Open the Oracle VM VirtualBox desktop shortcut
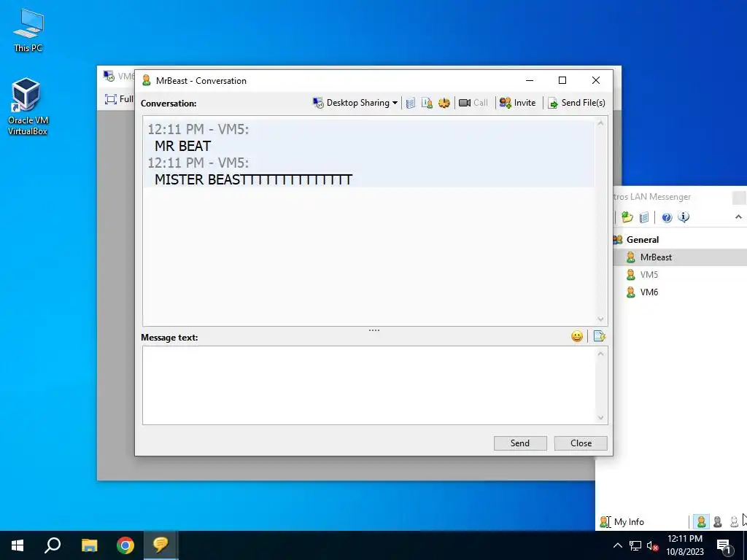This screenshot has height=560, width=747. [28, 106]
